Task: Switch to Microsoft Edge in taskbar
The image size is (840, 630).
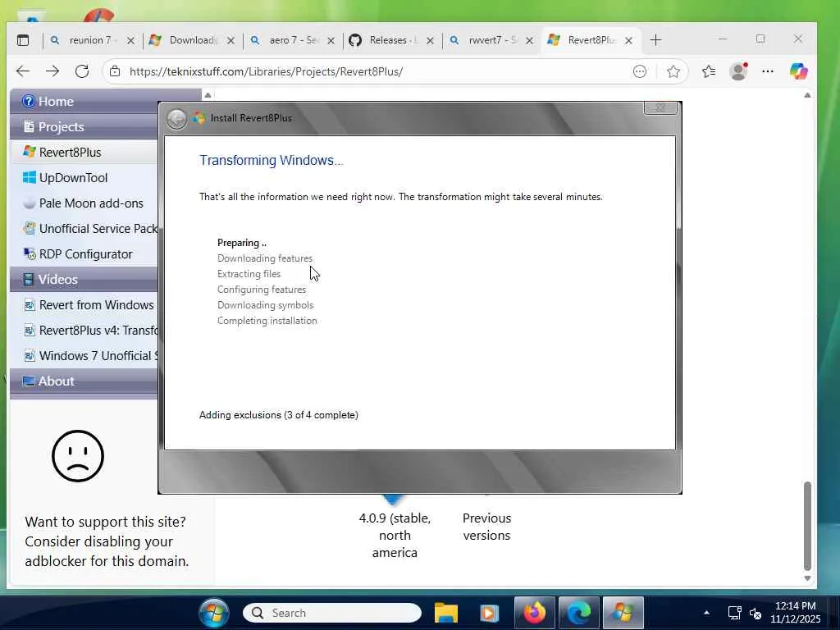Action: coord(578,613)
